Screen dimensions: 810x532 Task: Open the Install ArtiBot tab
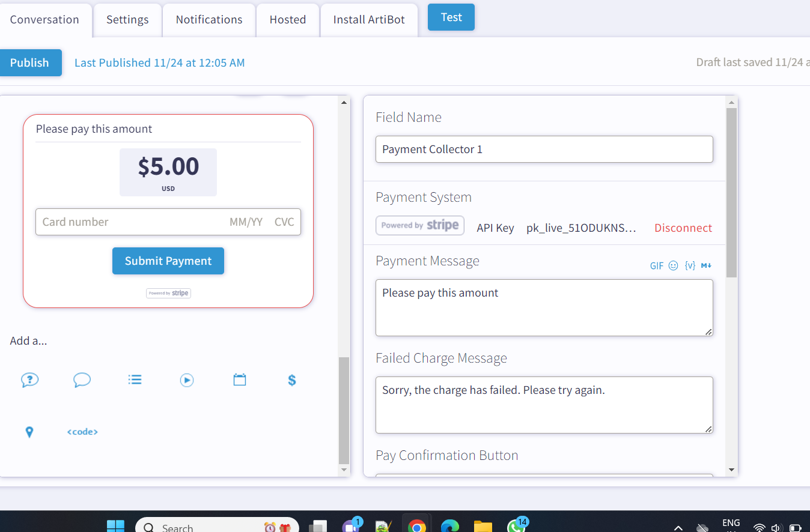point(368,19)
